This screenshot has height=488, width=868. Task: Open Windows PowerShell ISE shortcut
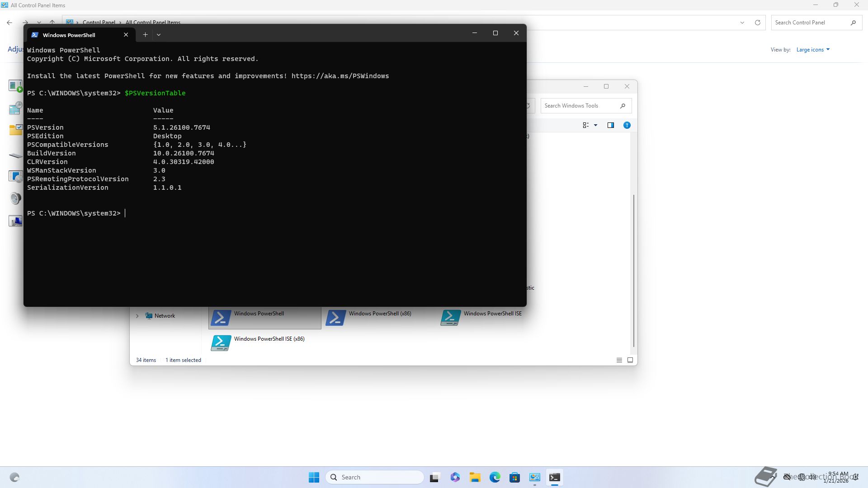482,317
